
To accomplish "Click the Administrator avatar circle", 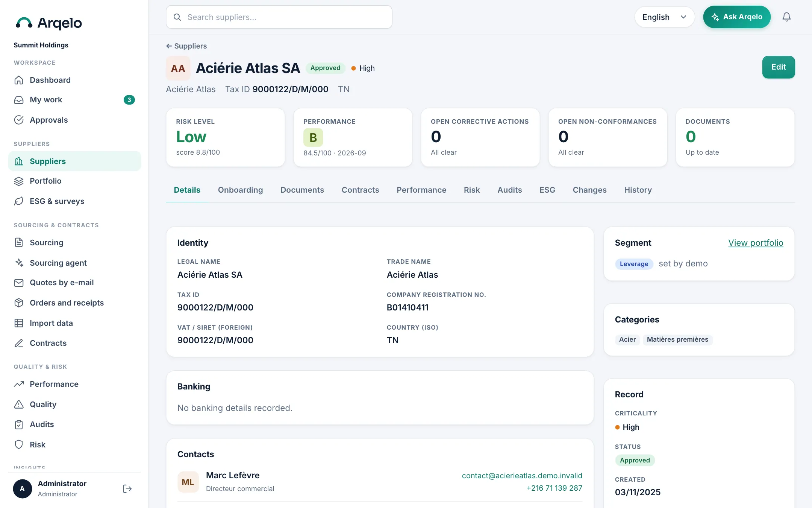I will coord(23,489).
